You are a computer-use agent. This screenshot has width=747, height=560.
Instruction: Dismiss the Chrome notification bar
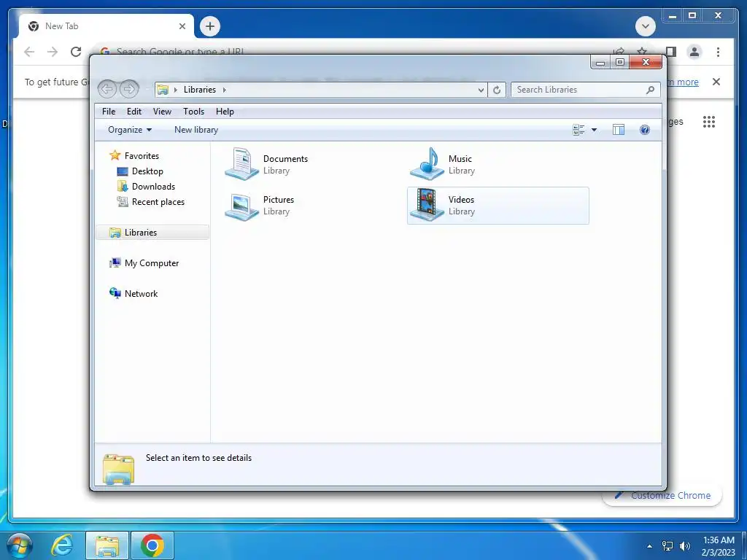coord(716,82)
